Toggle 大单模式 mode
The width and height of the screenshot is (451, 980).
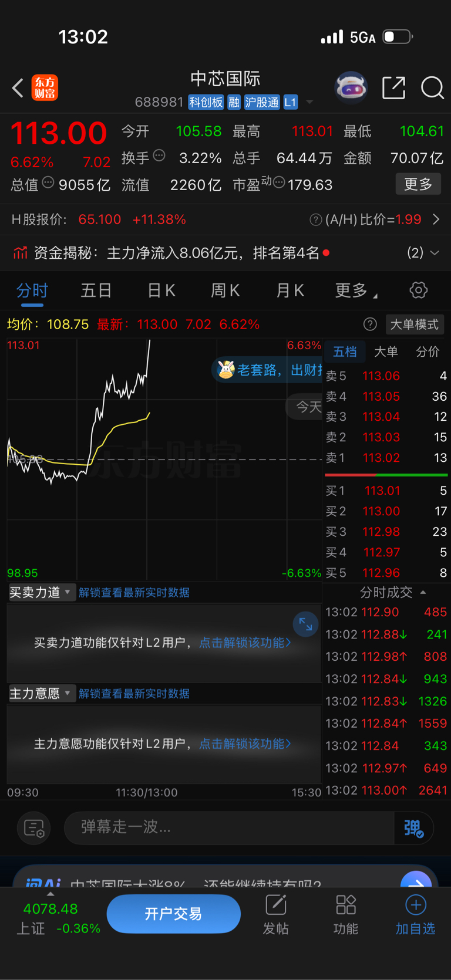click(415, 325)
